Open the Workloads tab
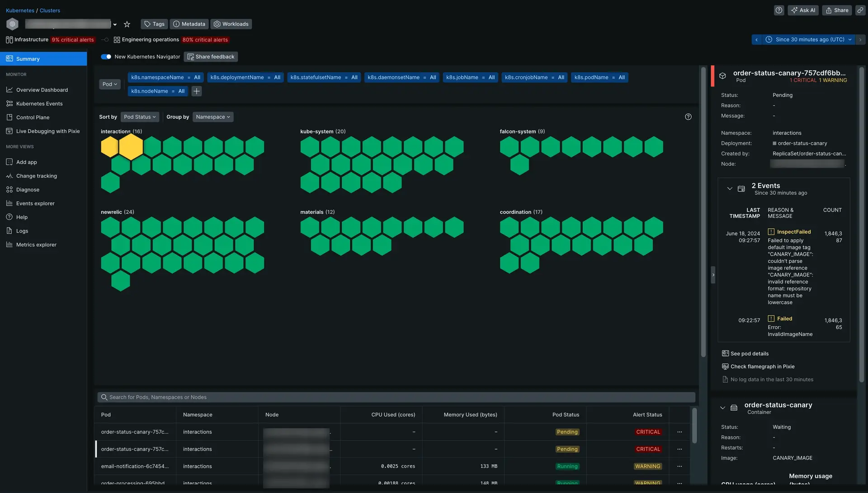Image resolution: width=868 pixels, height=493 pixels. 231,24
